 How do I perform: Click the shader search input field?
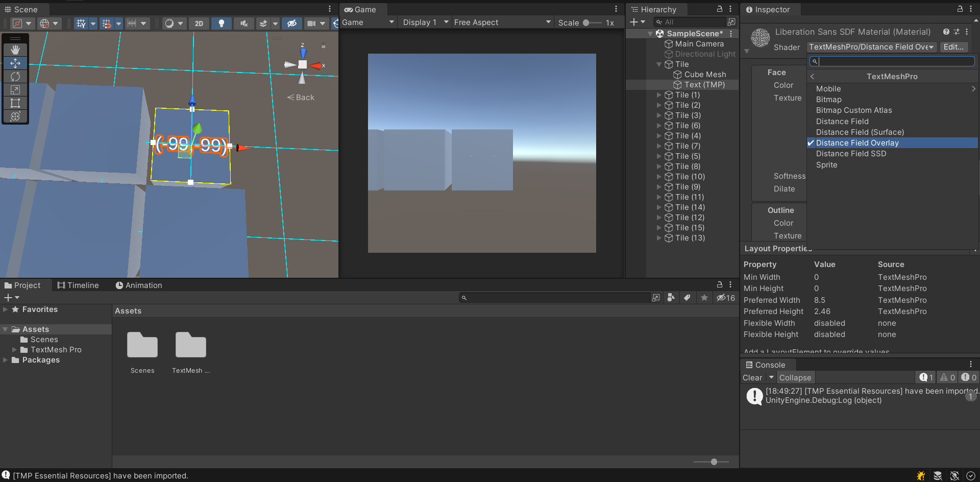[x=892, y=61]
